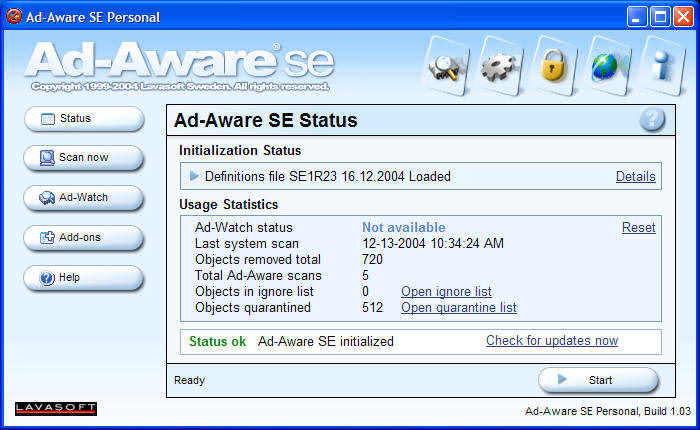The height and width of the screenshot is (430, 700).
Task: Go to Ad-Watch in the sidebar
Action: pyautogui.click(x=84, y=198)
